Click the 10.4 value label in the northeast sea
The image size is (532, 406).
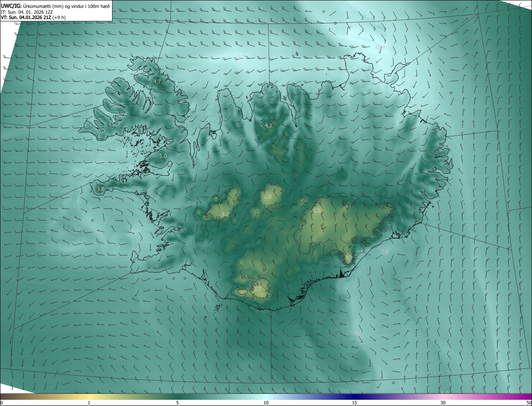[x=380, y=47]
